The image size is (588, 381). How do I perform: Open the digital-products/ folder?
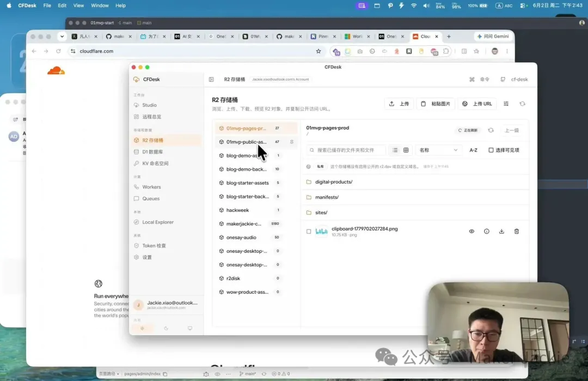(415, 182)
